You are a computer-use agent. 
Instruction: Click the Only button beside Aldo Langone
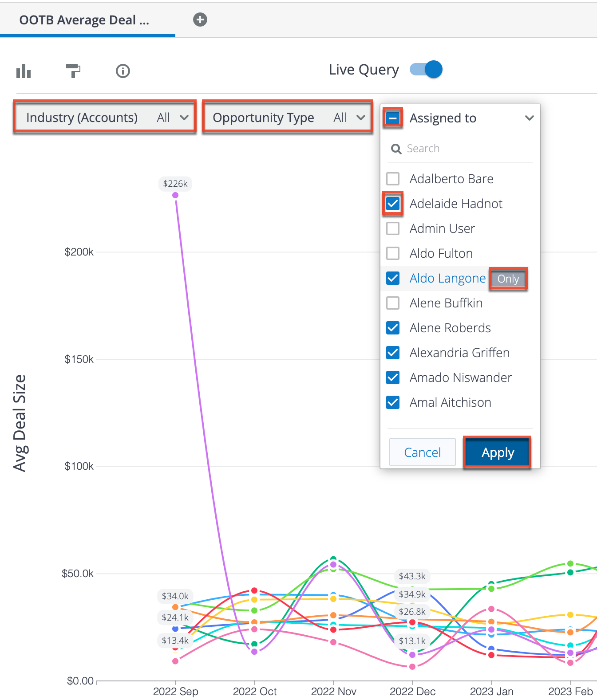508,279
